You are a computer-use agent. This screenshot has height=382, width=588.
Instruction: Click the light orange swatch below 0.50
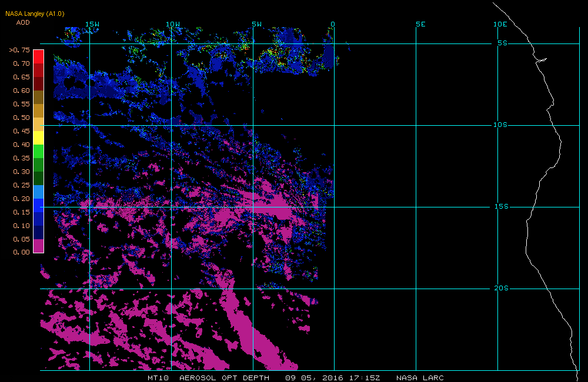click(x=39, y=124)
